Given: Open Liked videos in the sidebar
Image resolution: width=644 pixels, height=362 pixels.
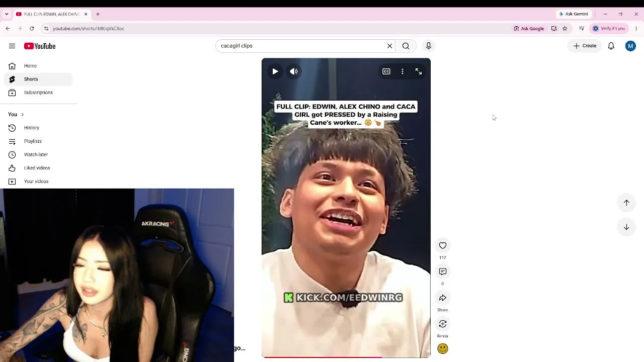Looking at the screenshot, I should 38,168.
